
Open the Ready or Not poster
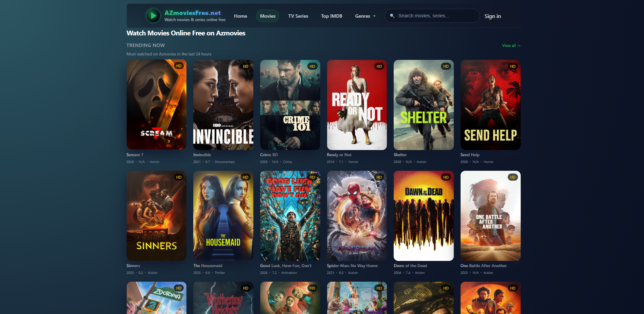[x=357, y=105]
